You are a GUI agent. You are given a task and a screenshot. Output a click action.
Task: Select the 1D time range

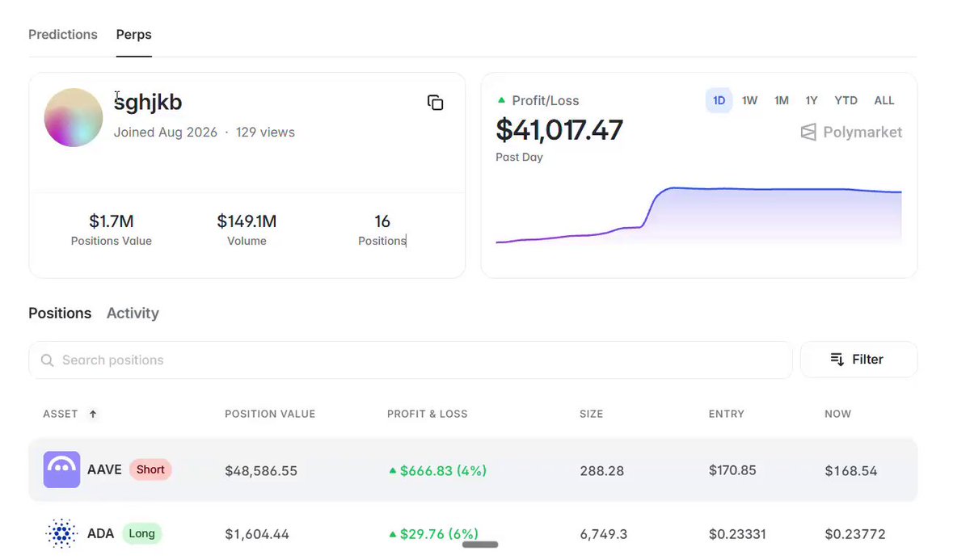719,100
